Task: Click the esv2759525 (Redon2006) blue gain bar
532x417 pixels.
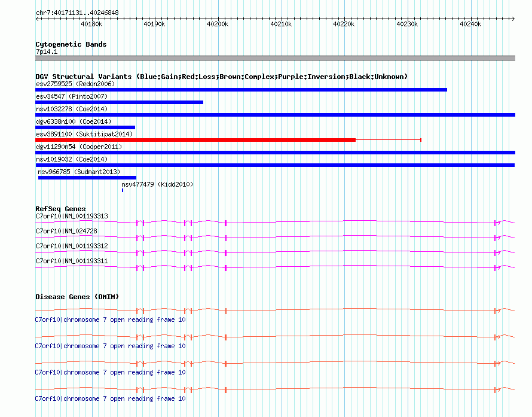Action: (241, 90)
